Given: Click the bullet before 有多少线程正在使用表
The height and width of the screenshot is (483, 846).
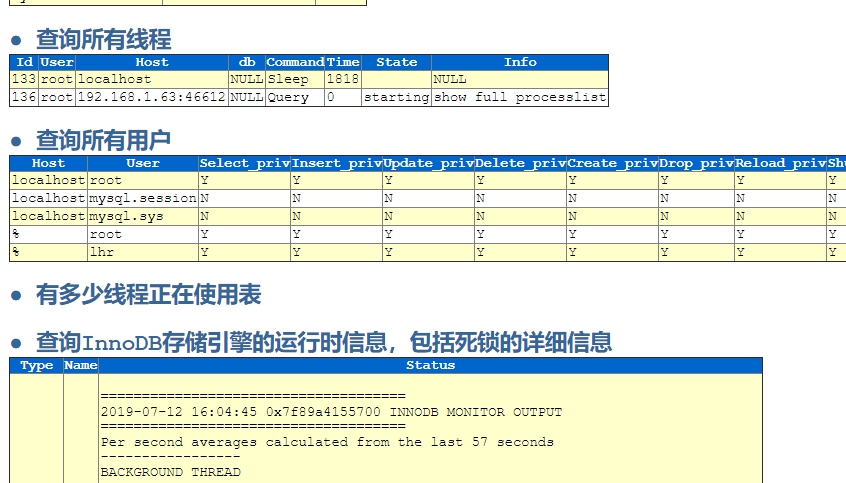Looking at the screenshot, I should click(x=16, y=295).
